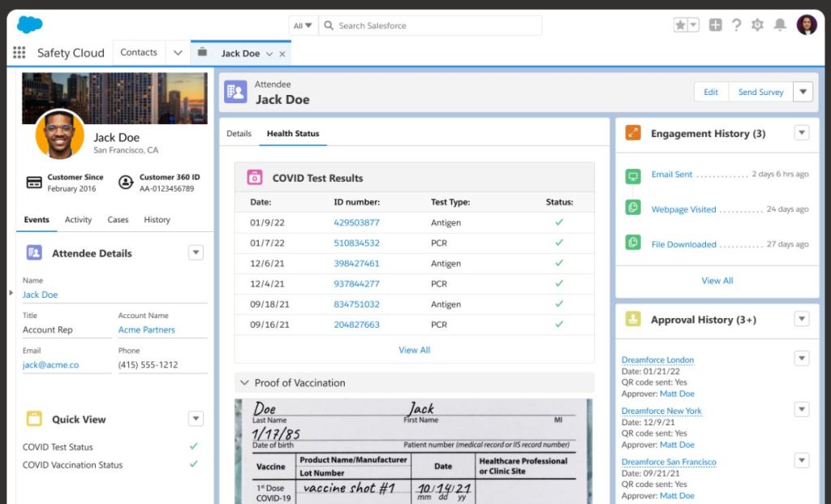Click the Dreamforce London approval link
The height and width of the screenshot is (504, 831).
click(x=657, y=360)
